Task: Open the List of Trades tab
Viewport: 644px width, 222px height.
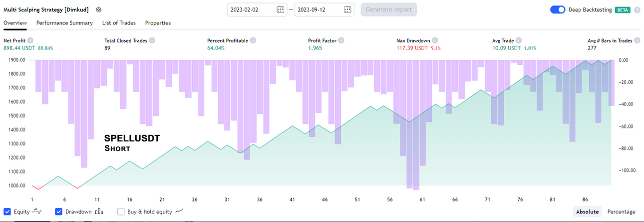Action: tap(119, 23)
